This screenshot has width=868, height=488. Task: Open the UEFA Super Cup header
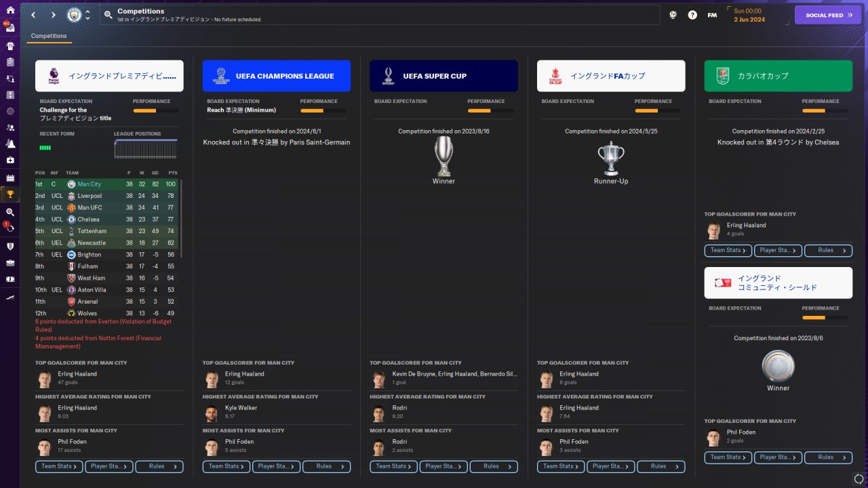pyautogui.click(x=443, y=76)
